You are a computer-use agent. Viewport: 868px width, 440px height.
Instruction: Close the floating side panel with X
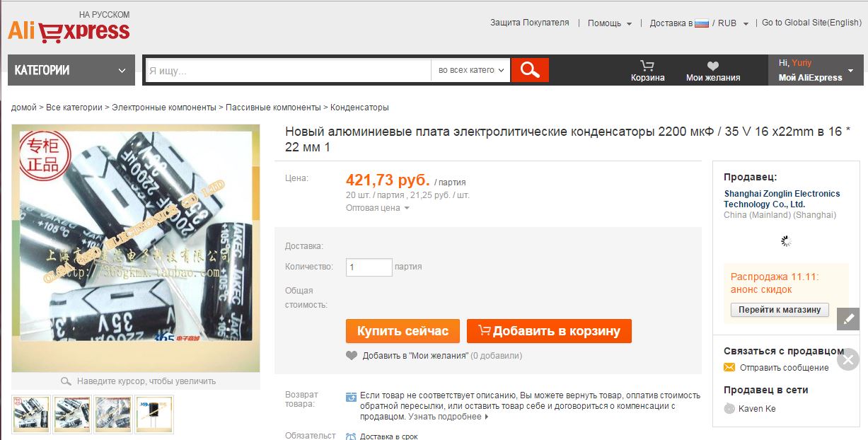click(848, 360)
